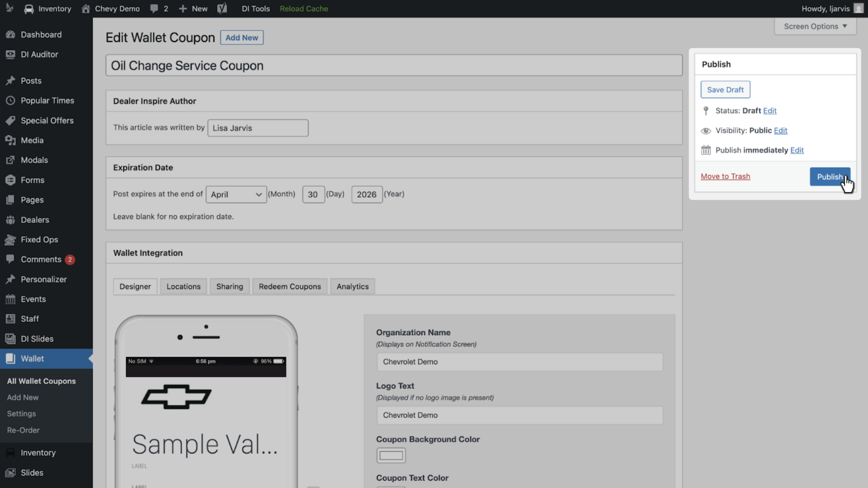Click the calendar icon beside Publish immediately
The image size is (868, 488).
pyautogui.click(x=706, y=150)
